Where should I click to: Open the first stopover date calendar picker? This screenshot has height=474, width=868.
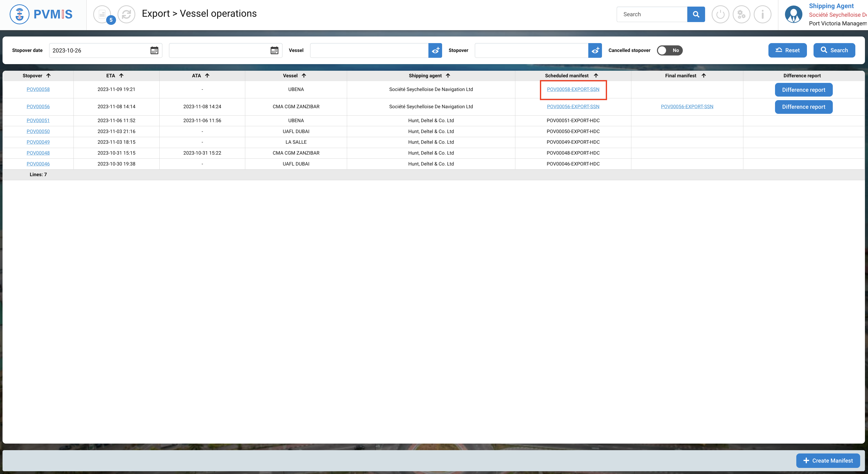pyautogui.click(x=154, y=50)
